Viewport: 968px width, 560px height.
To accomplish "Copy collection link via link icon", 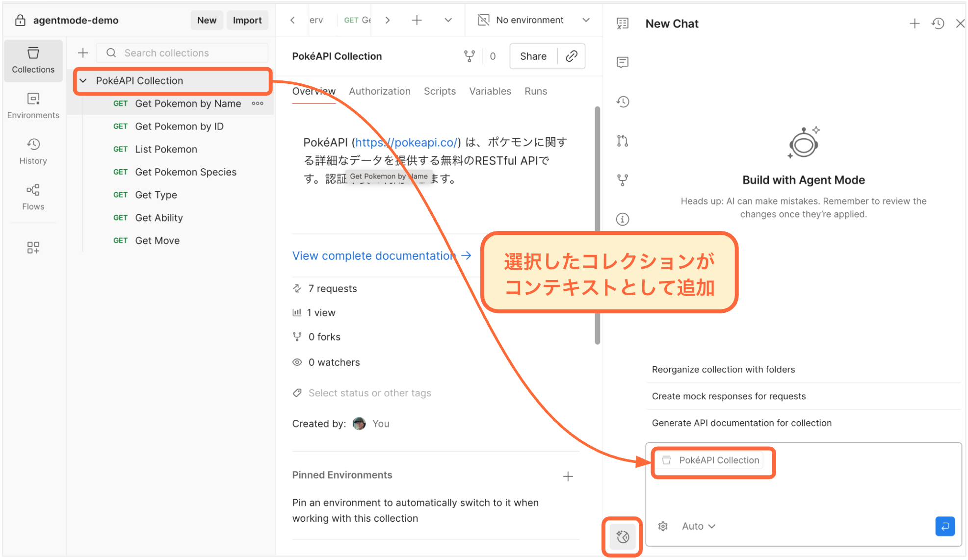I will click(571, 56).
